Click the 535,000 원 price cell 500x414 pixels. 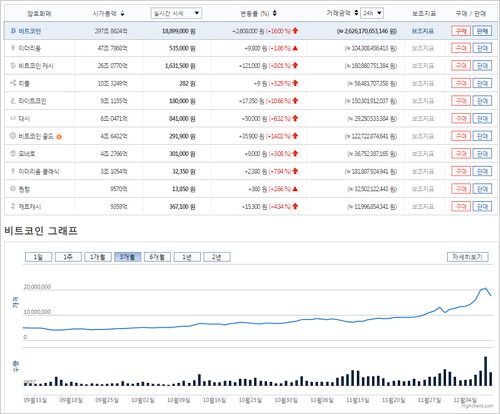click(x=182, y=48)
